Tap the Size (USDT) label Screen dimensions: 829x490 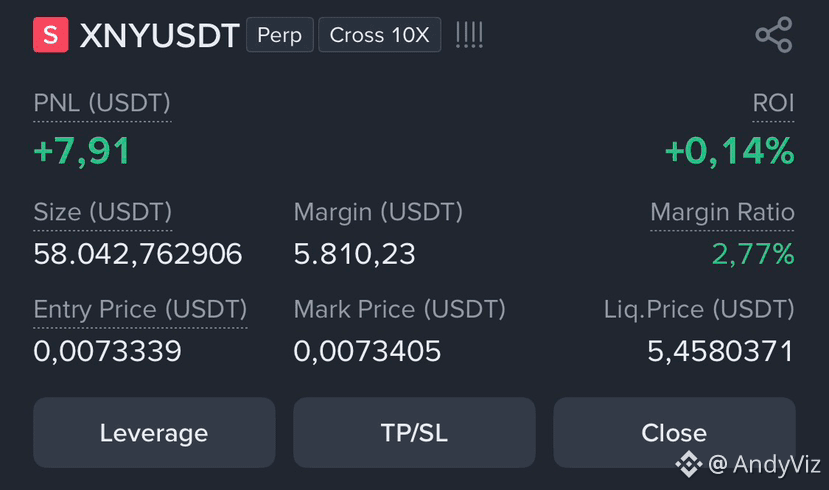pos(103,212)
